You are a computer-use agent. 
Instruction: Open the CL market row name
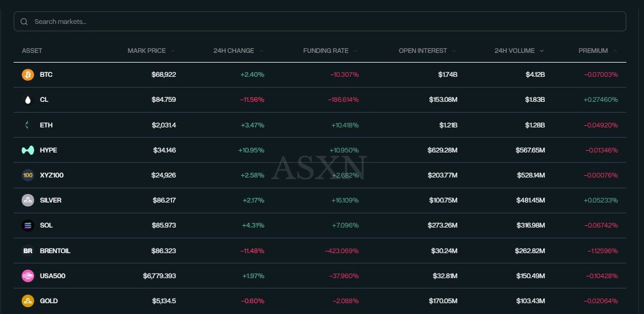pos(44,100)
